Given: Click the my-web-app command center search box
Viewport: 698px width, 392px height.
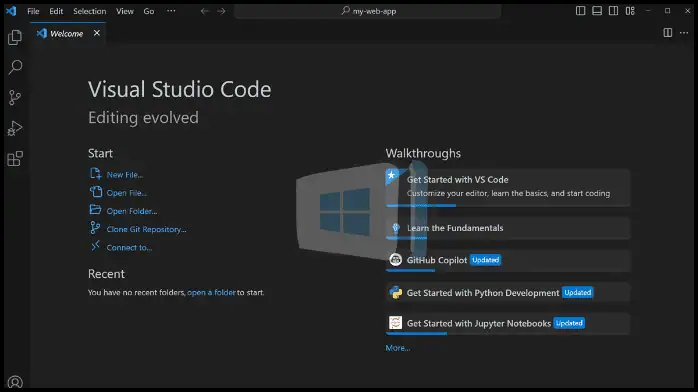Looking at the screenshot, I should pyautogui.click(x=368, y=11).
